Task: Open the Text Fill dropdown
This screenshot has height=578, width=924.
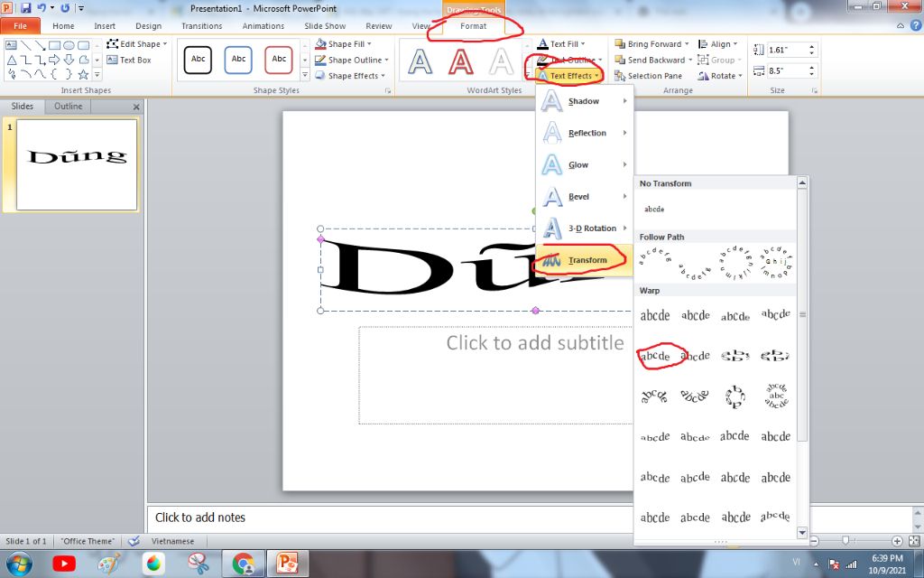Action: point(561,44)
